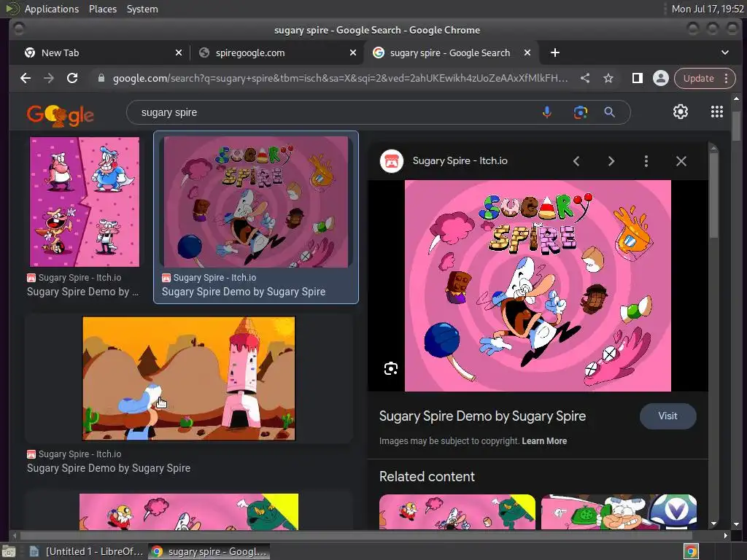This screenshot has height=560, width=747.
Task: Open the partially visible yellow-green result thumbnail
Action: click(x=189, y=512)
